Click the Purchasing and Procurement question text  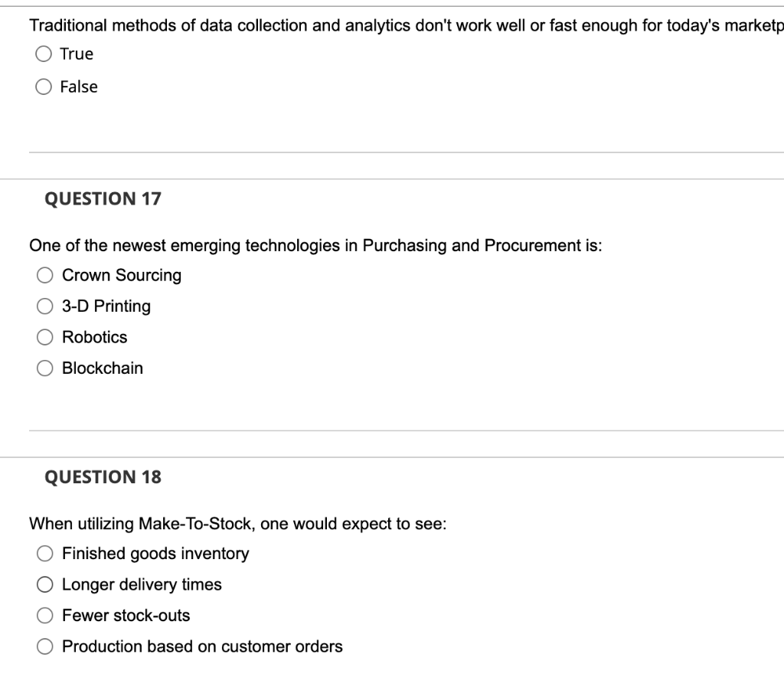tap(317, 245)
